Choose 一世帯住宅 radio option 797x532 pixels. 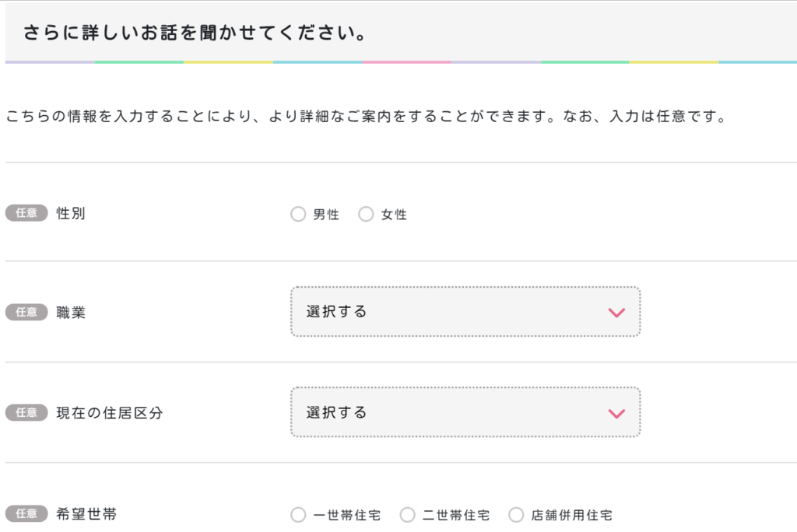tap(298, 515)
